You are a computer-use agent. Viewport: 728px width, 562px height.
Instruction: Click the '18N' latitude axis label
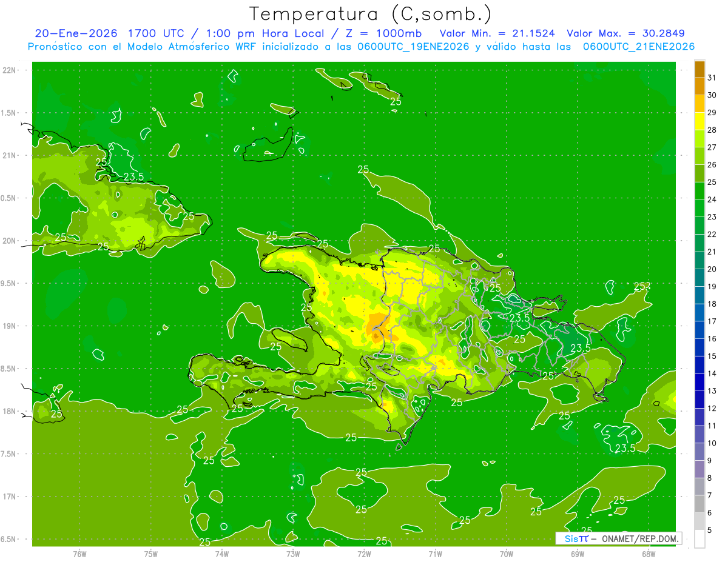(9, 411)
